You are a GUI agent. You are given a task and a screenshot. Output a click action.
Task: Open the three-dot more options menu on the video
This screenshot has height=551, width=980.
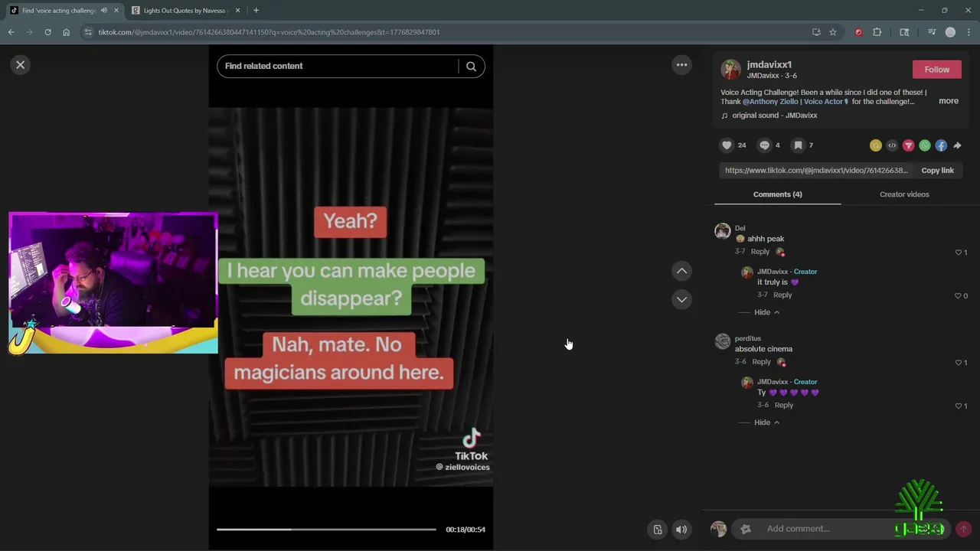681,65
